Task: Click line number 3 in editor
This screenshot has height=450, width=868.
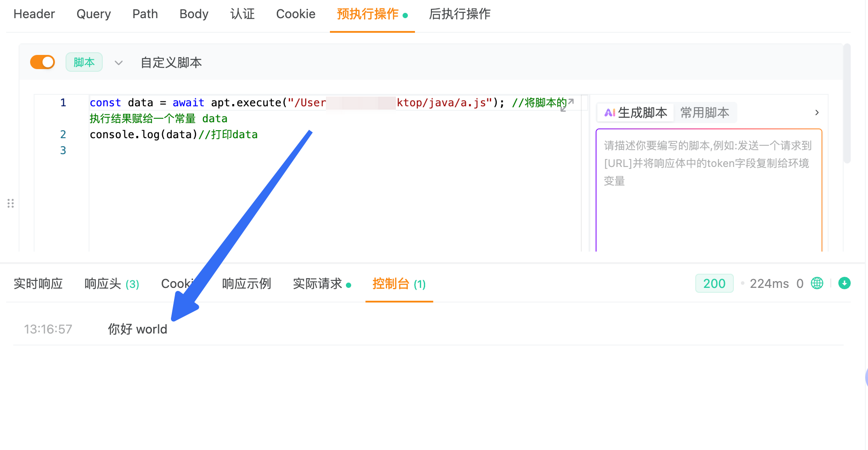Action: [x=63, y=151]
